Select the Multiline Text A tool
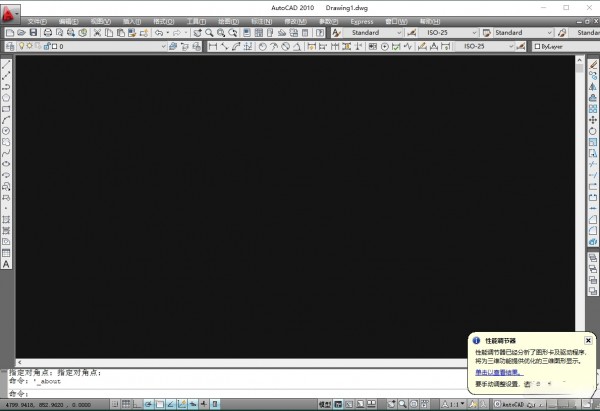The width and height of the screenshot is (600, 411). click(6, 264)
